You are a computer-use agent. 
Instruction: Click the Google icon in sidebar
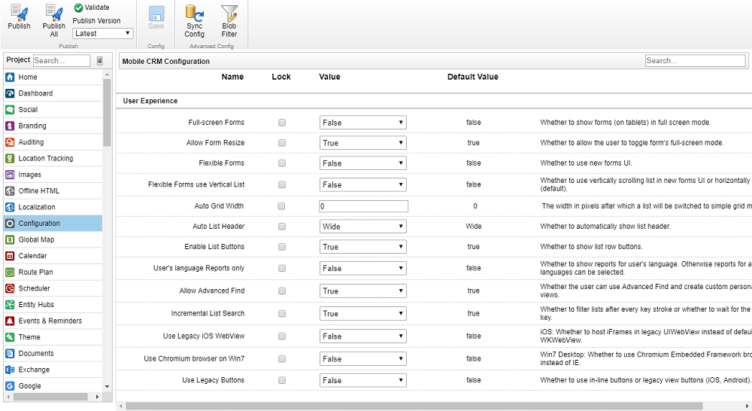coord(10,386)
